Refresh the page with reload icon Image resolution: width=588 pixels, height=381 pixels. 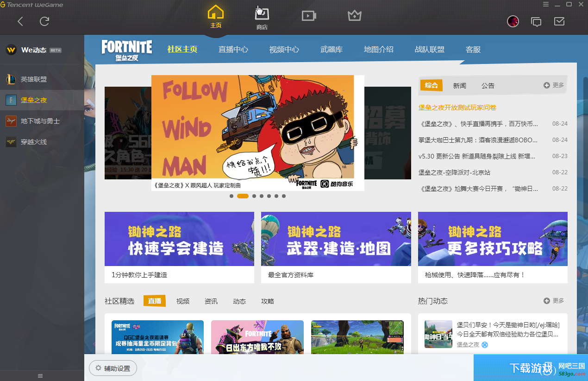click(x=44, y=21)
